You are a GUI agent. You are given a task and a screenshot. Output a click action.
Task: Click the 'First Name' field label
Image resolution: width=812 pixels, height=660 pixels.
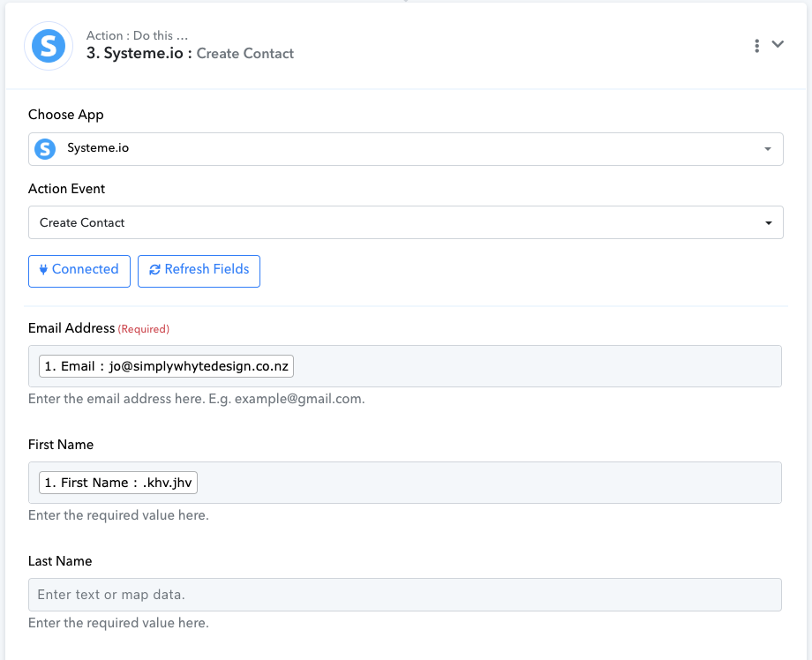click(61, 445)
